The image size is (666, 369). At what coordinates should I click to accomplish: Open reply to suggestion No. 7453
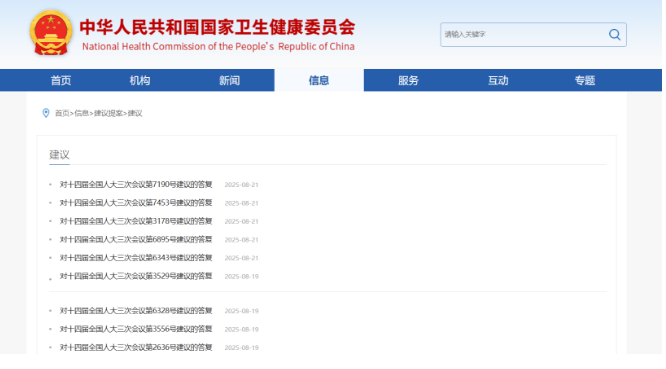tap(136, 203)
